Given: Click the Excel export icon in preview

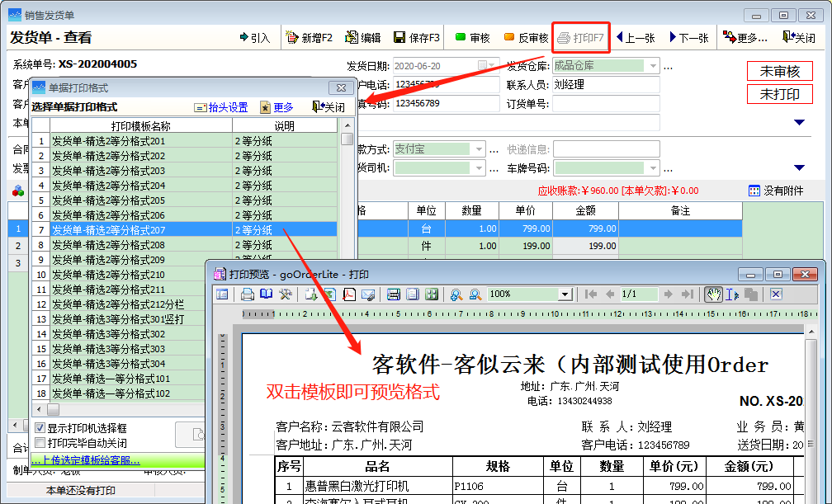Looking at the screenshot, I should coord(329,294).
